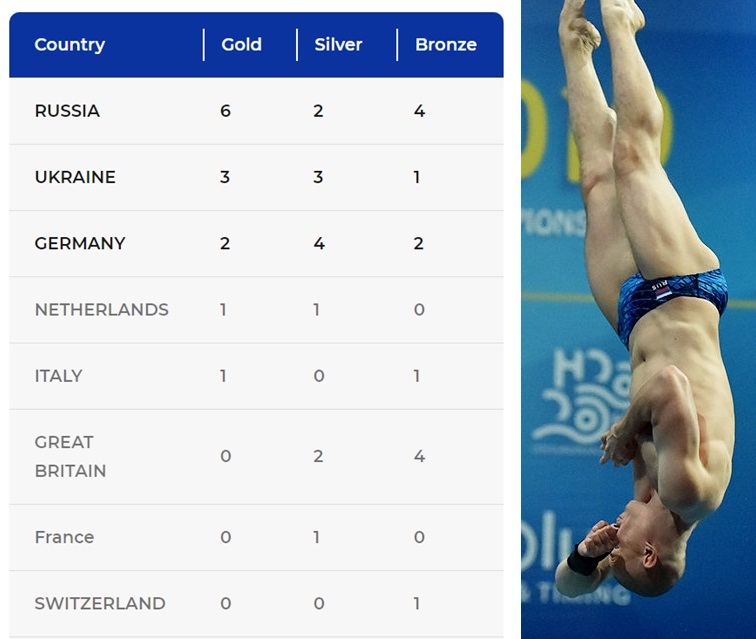This screenshot has width=756, height=639.
Task: Click the Bronze column header
Action: point(446,44)
